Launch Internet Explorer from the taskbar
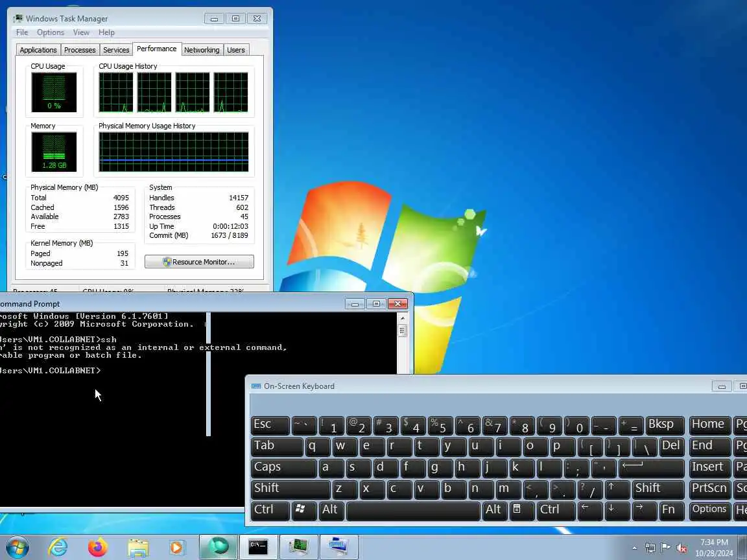Viewport: 747px width, 560px height. (58, 547)
